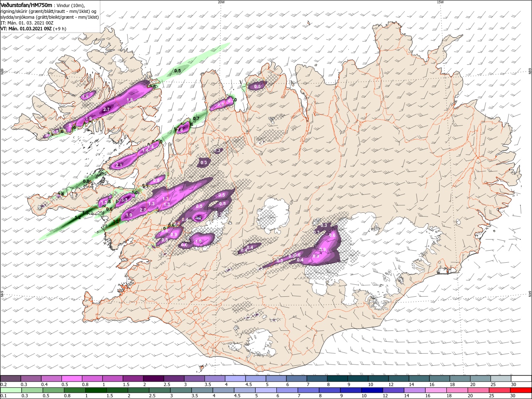Click the '30' label in the bottom legend row

click(514, 396)
